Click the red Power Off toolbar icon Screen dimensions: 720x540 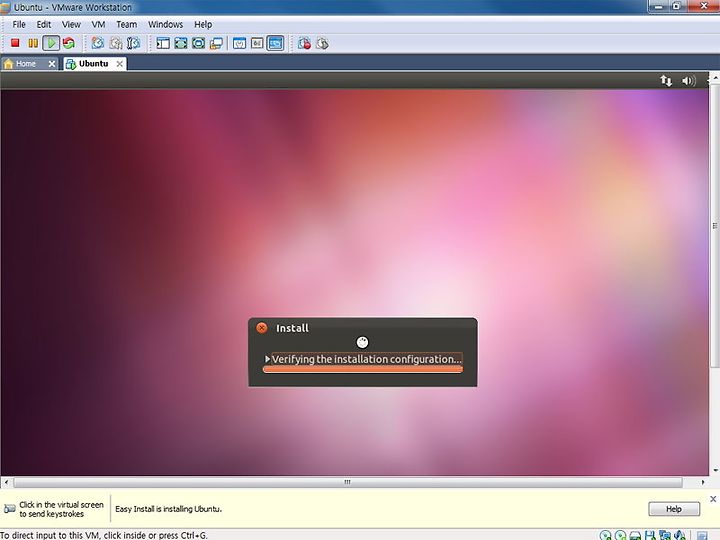pyautogui.click(x=15, y=43)
